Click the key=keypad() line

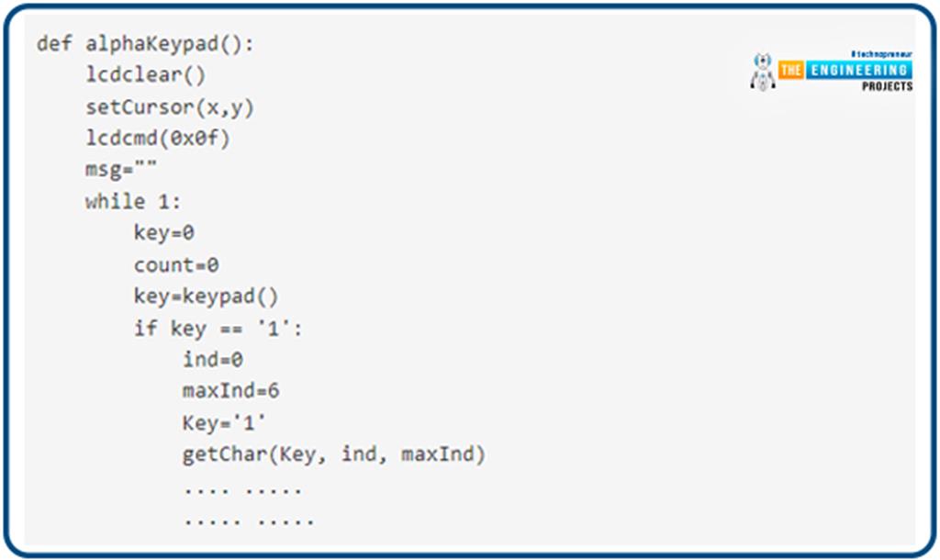click(x=207, y=297)
